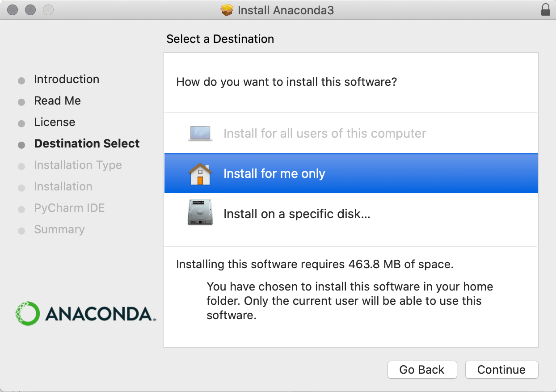Pick Install on a specific disk option

(x=297, y=214)
